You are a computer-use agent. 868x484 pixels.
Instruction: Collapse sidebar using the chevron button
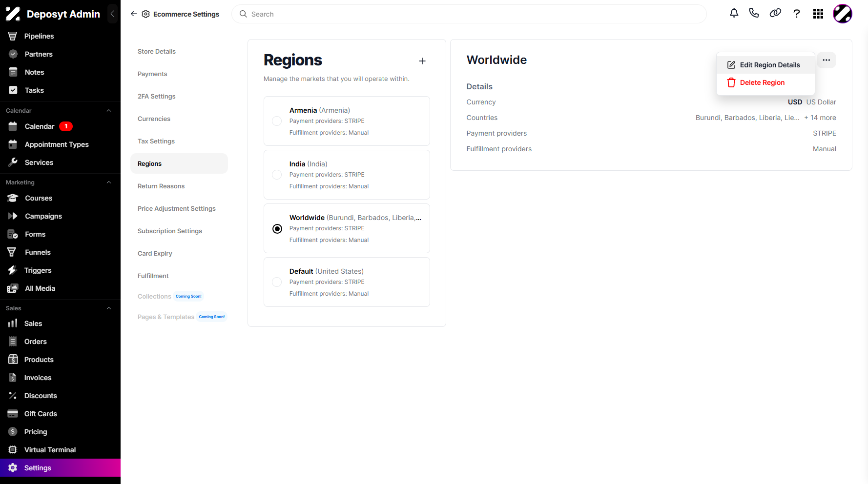[112, 14]
